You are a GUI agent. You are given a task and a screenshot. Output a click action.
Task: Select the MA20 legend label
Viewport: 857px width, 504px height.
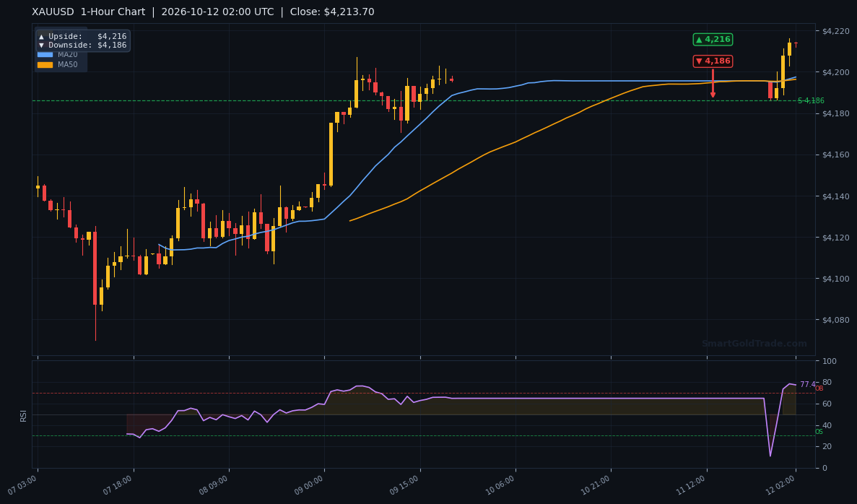click(x=68, y=55)
